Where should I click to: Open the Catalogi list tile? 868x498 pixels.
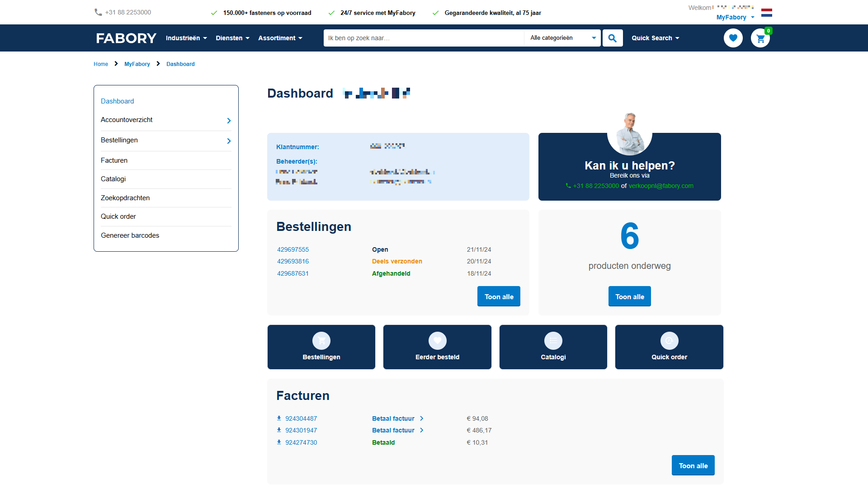[553, 347]
